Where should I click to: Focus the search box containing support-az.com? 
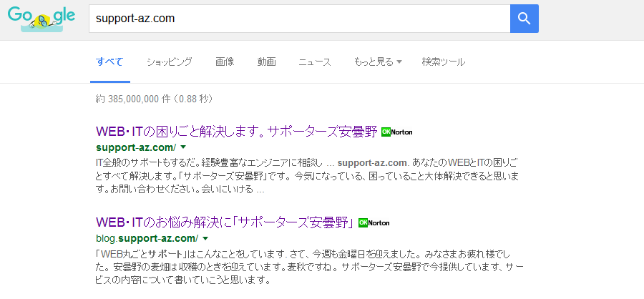coord(299,19)
